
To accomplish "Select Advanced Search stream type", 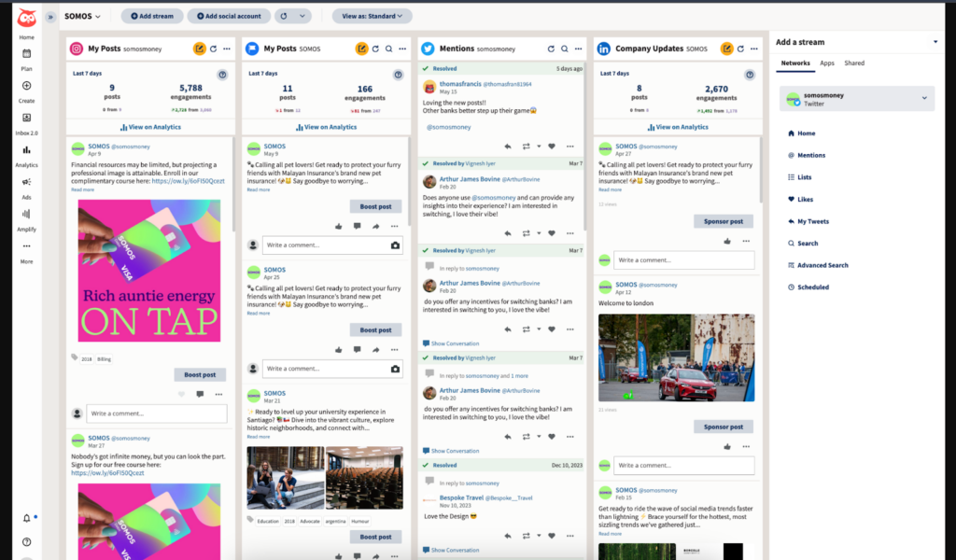I will 818,266.
